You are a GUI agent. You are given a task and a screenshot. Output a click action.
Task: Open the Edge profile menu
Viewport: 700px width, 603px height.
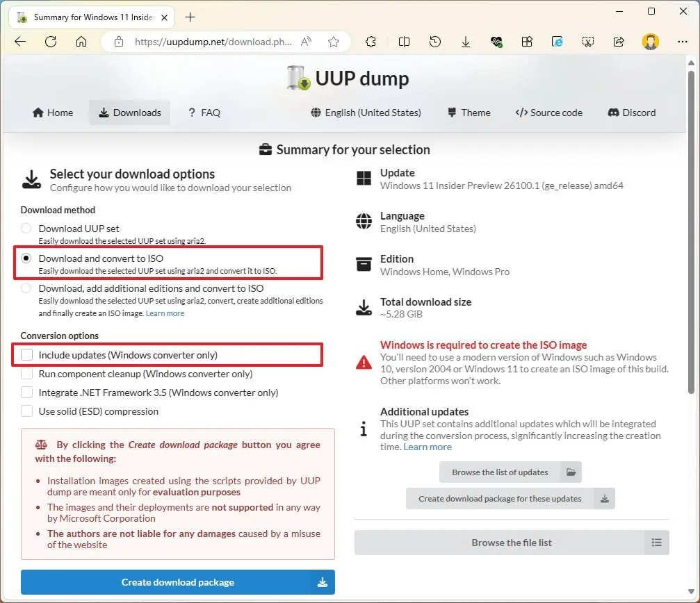click(x=651, y=42)
